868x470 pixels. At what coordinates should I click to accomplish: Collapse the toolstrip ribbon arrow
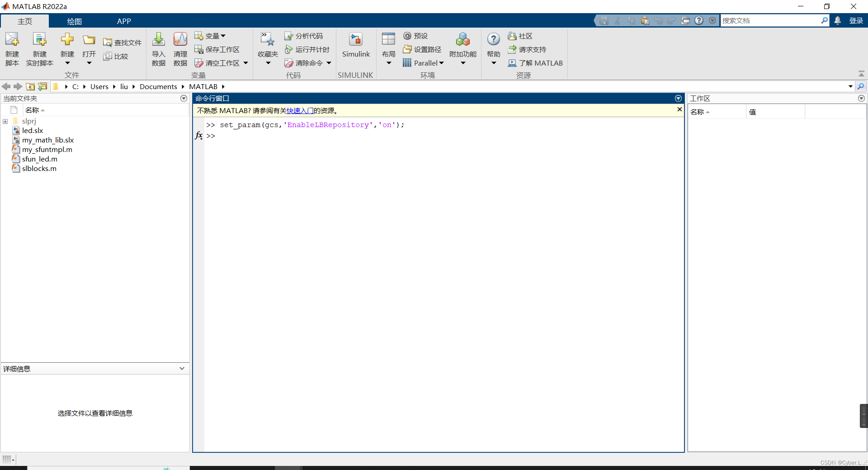click(861, 74)
